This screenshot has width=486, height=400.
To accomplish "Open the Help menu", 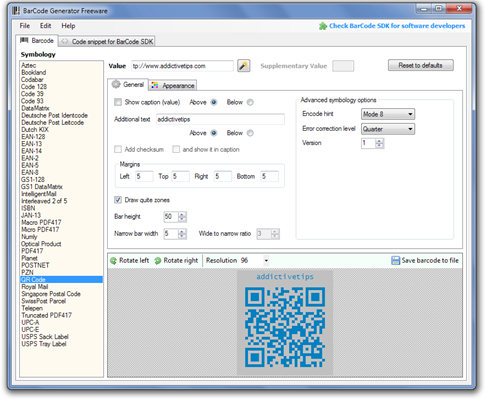I will pyautogui.click(x=68, y=26).
